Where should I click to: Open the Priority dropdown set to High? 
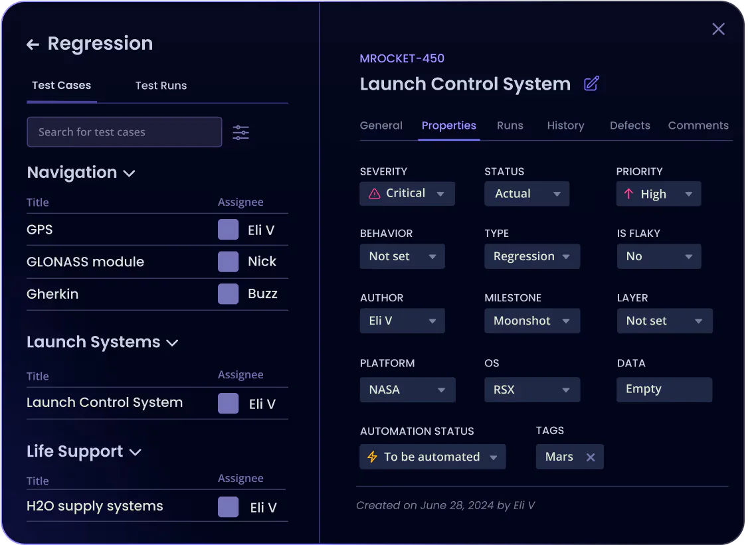pos(658,194)
